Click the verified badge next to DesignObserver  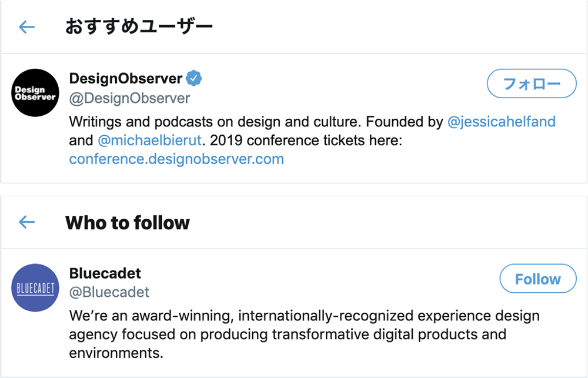click(x=194, y=77)
